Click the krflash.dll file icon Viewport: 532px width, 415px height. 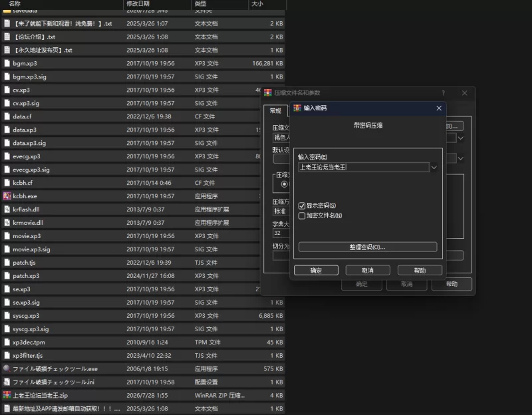pos(7,209)
